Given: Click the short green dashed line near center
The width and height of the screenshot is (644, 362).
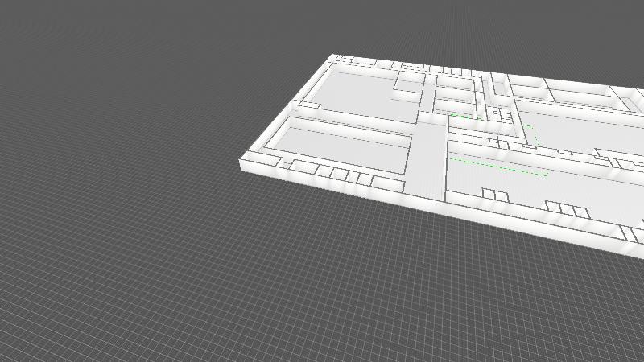Looking at the screenshot, I should click(464, 117).
